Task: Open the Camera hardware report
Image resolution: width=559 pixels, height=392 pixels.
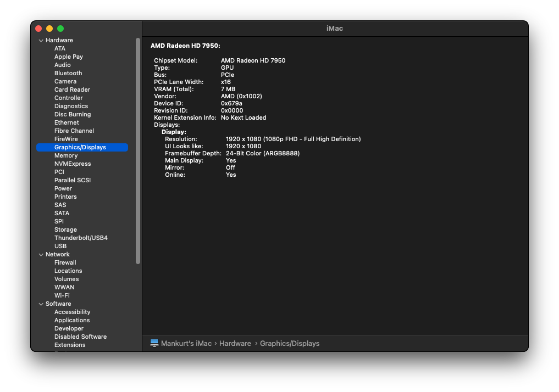Action: coord(65,81)
